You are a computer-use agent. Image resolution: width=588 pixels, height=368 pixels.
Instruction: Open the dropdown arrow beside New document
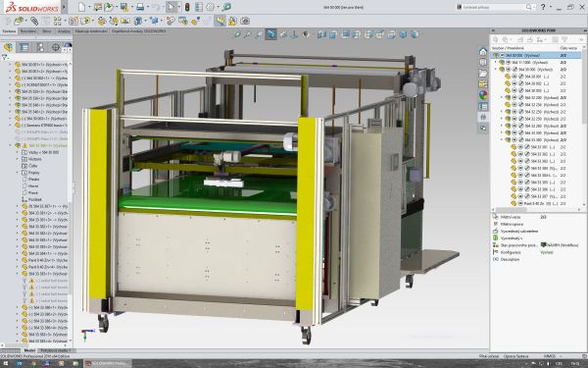click(89, 7)
